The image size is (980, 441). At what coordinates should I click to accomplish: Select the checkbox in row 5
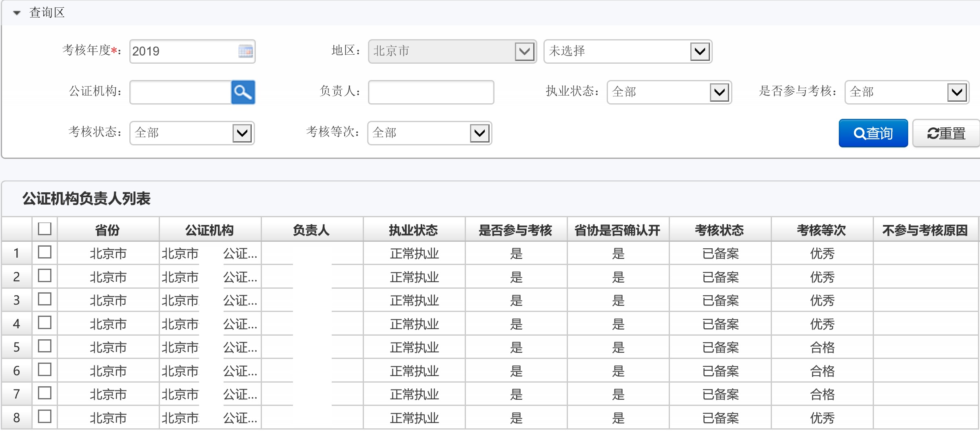pos(44,346)
